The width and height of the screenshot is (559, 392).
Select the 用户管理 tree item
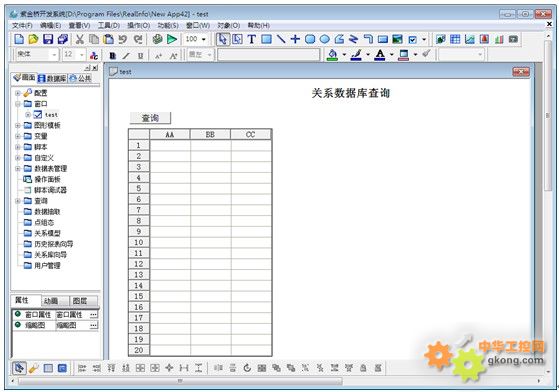click(x=47, y=265)
